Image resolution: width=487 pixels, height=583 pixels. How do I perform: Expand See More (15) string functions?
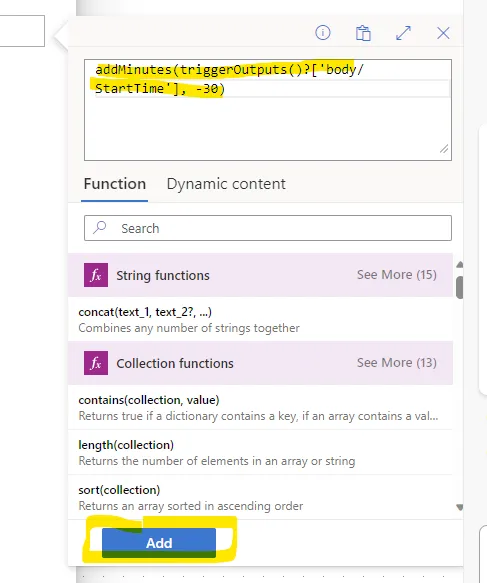[x=397, y=275]
